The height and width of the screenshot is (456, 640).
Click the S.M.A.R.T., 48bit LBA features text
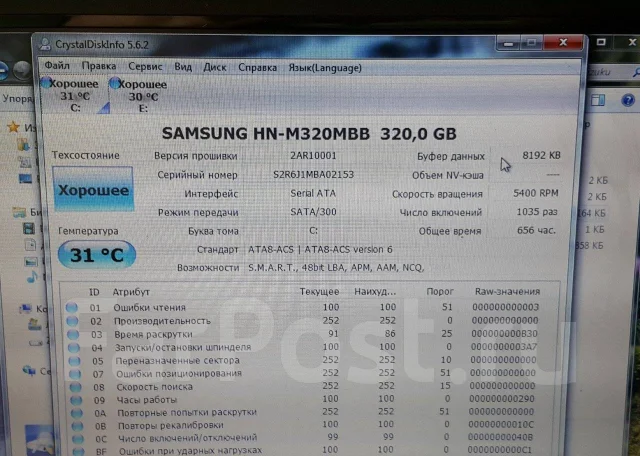coord(336,268)
